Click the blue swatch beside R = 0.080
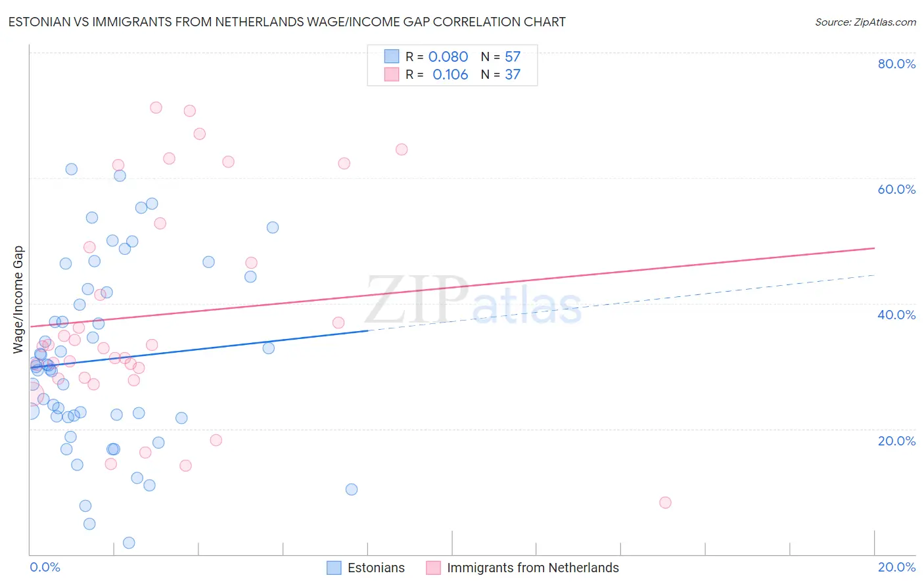This screenshot has width=924, height=586. pos(392,56)
